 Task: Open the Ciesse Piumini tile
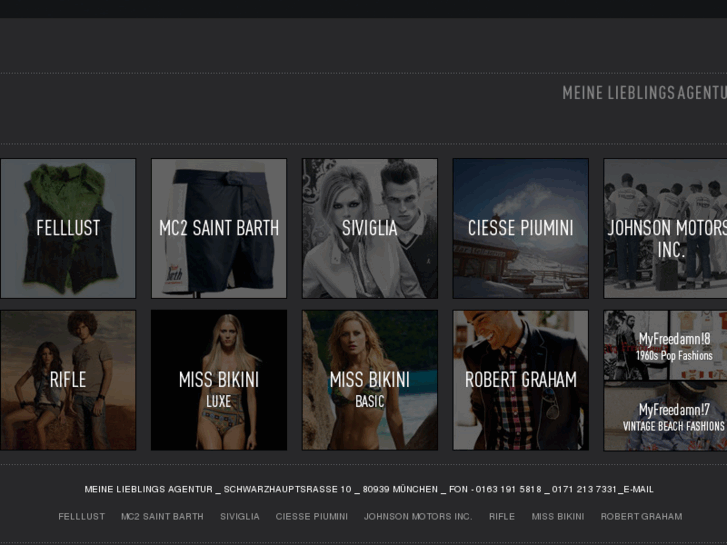click(x=521, y=228)
